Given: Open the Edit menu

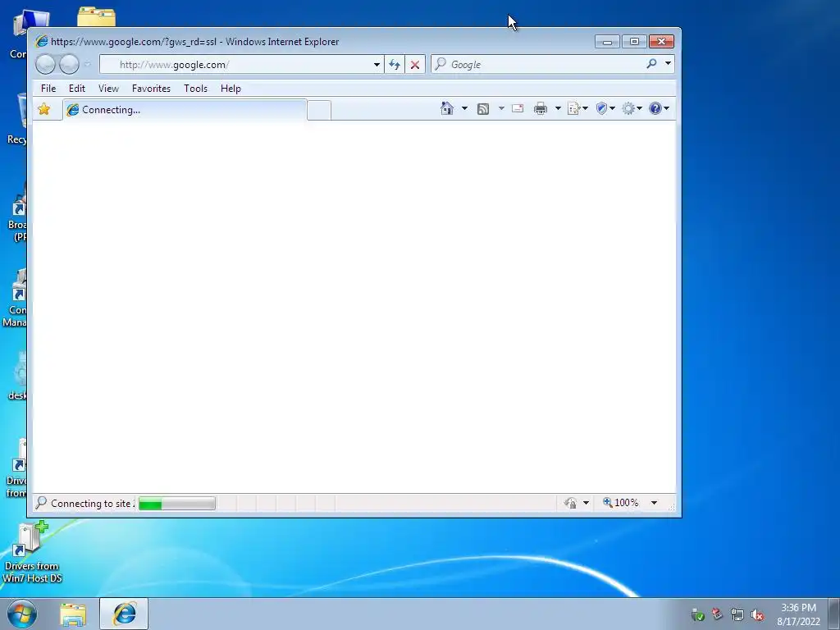Looking at the screenshot, I should click(76, 89).
